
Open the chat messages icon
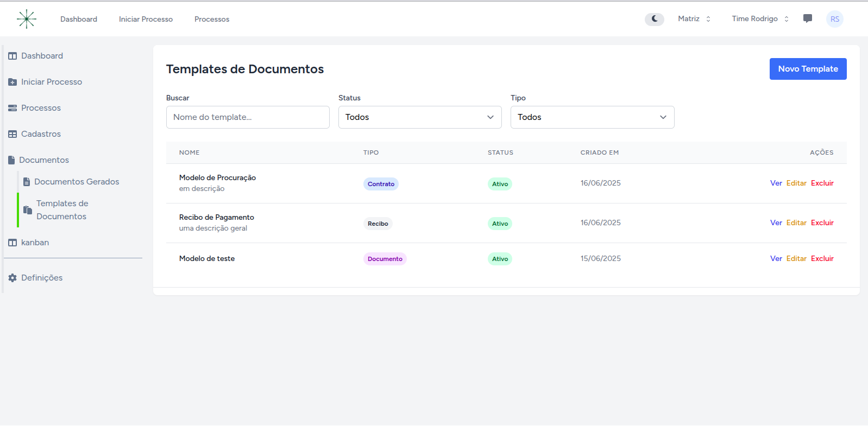(808, 18)
